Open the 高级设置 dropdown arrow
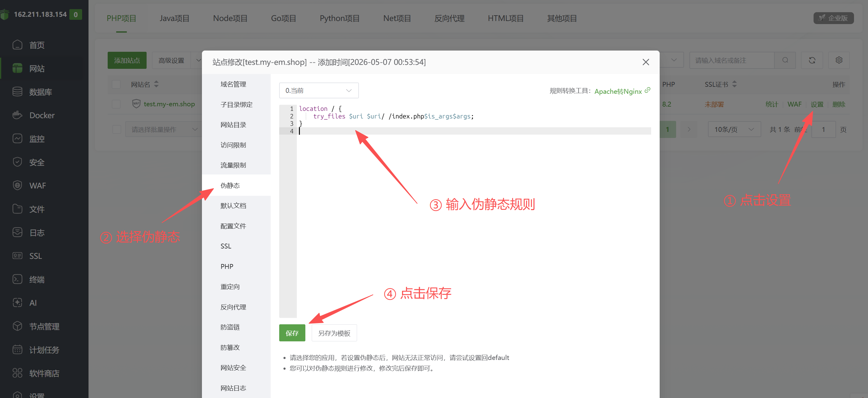868x398 pixels. pos(199,60)
